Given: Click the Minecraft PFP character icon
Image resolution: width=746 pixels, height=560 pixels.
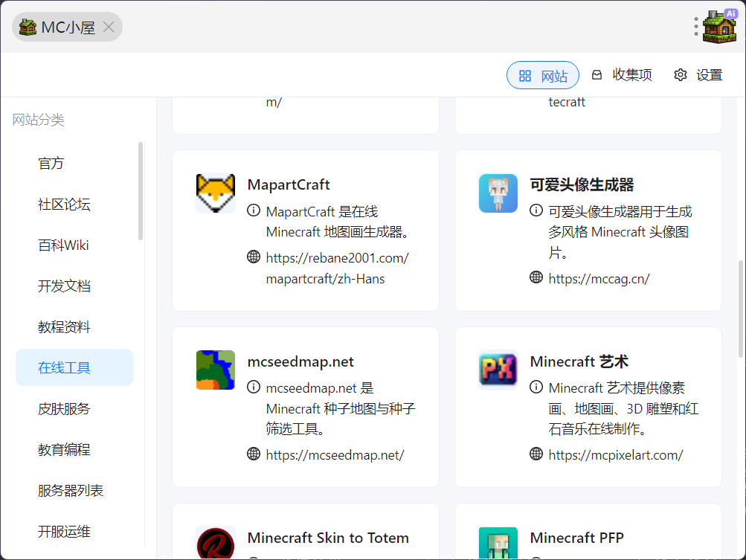Looking at the screenshot, I should click(x=498, y=543).
